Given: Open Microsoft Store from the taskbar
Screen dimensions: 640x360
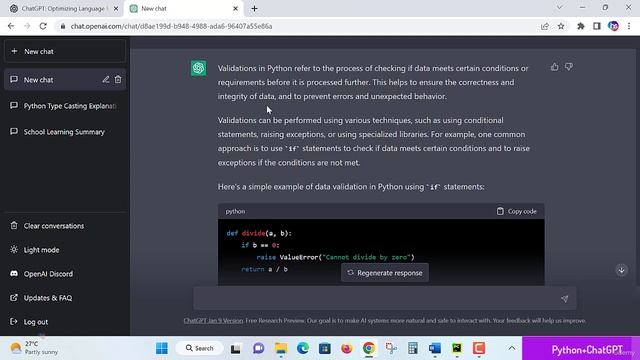Looking at the screenshot, I should [x=325, y=348].
